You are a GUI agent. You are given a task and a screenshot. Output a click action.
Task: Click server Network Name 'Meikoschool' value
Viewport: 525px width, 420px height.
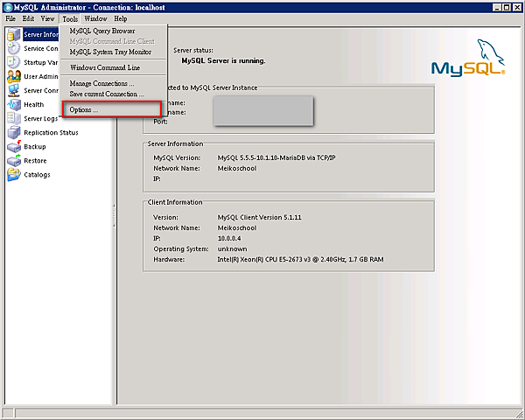click(x=237, y=169)
